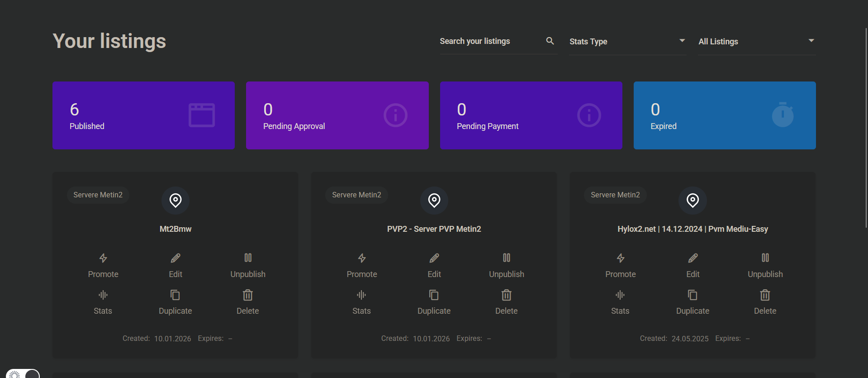Click location pin icon on Hylox2.net card

tap(693, 200)
